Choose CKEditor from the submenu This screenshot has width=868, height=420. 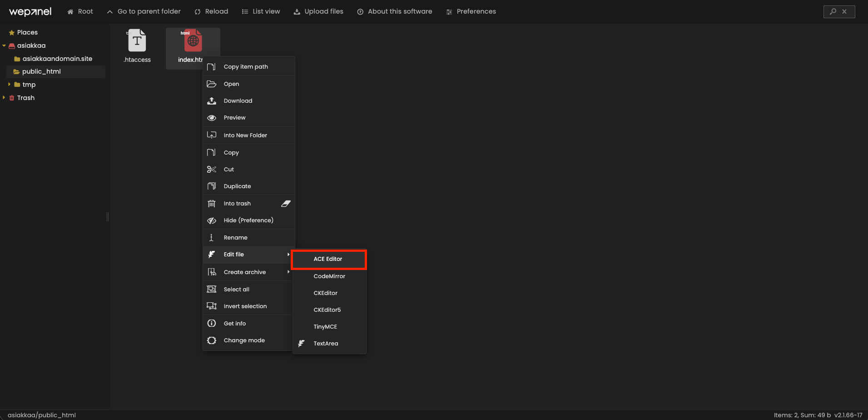(329, 293)
